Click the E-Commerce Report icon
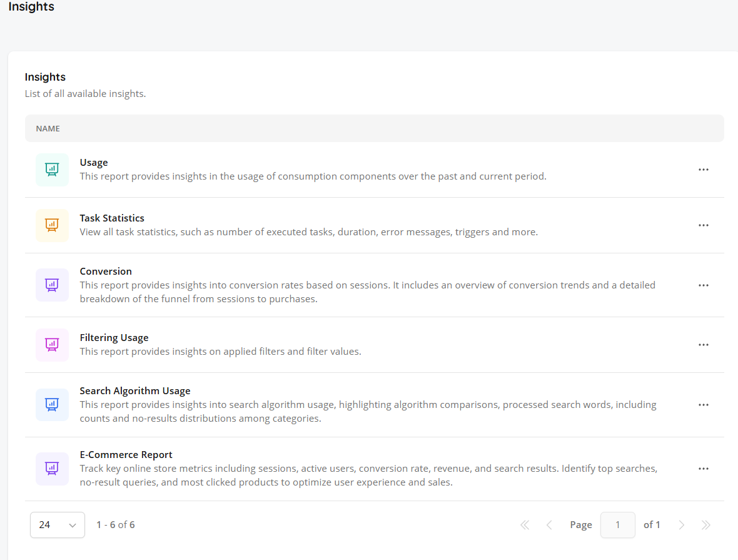Screen dimensions: 738x560 click(x=52, y=469)
